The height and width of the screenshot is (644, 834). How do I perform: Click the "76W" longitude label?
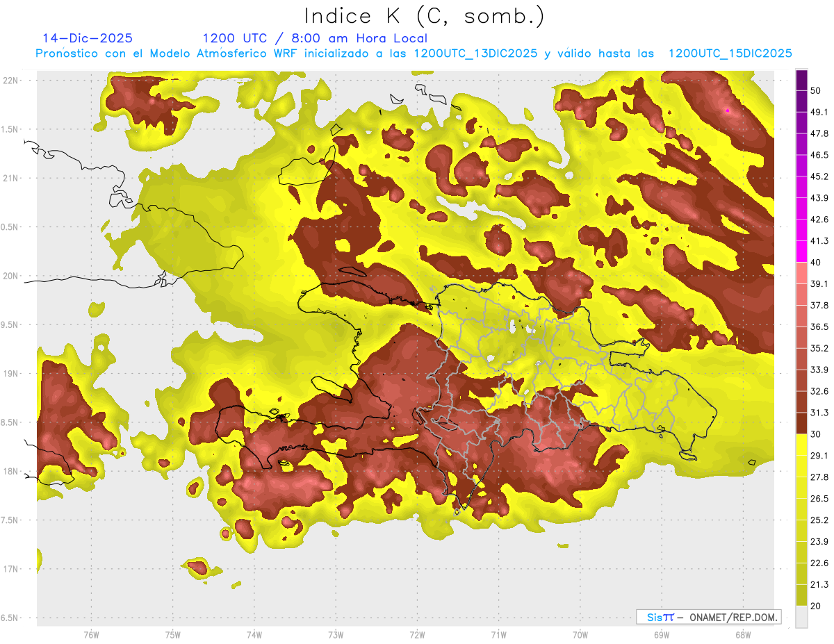tap(91, 635)
